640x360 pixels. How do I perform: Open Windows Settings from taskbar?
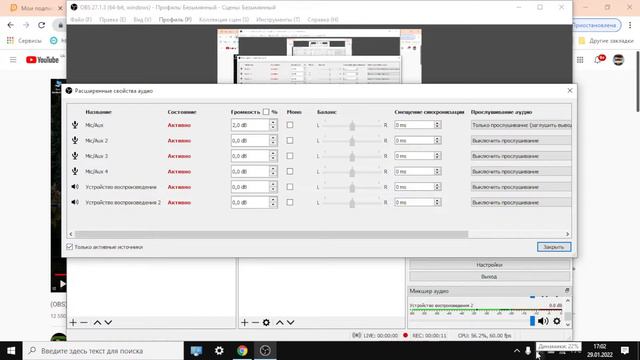pyautogui.click(x=219, y=351)
